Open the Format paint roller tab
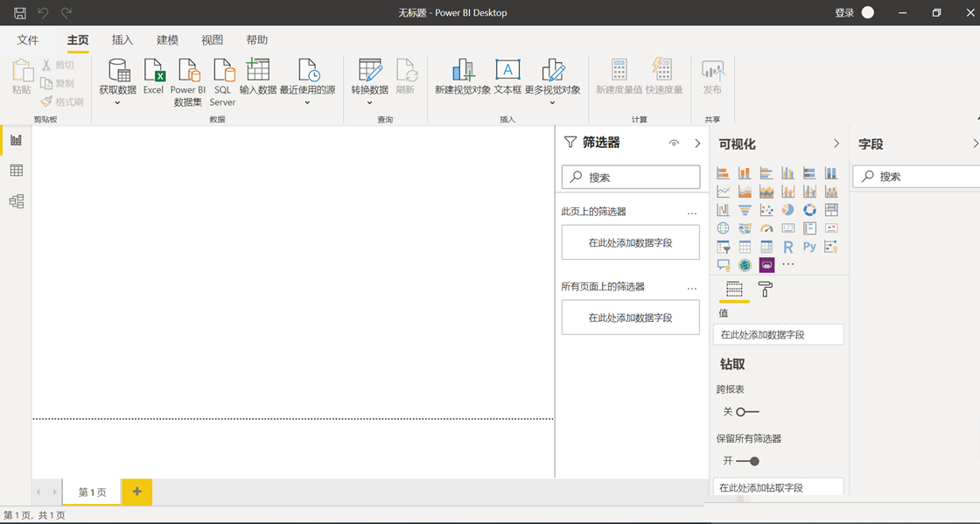Image resolution: width=980 pixels, height=524 pixels. pos(765,290)
